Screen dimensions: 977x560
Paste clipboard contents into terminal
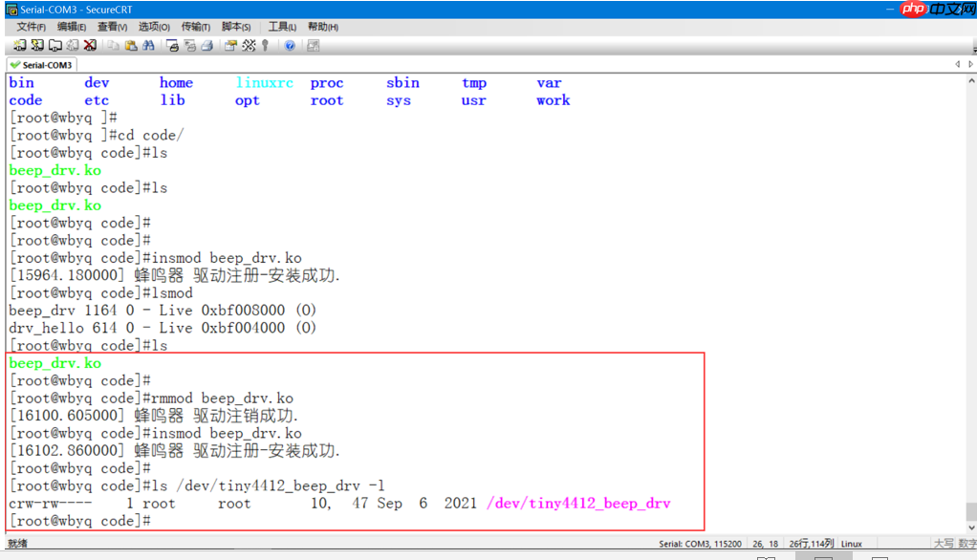(x=129, y=46)
